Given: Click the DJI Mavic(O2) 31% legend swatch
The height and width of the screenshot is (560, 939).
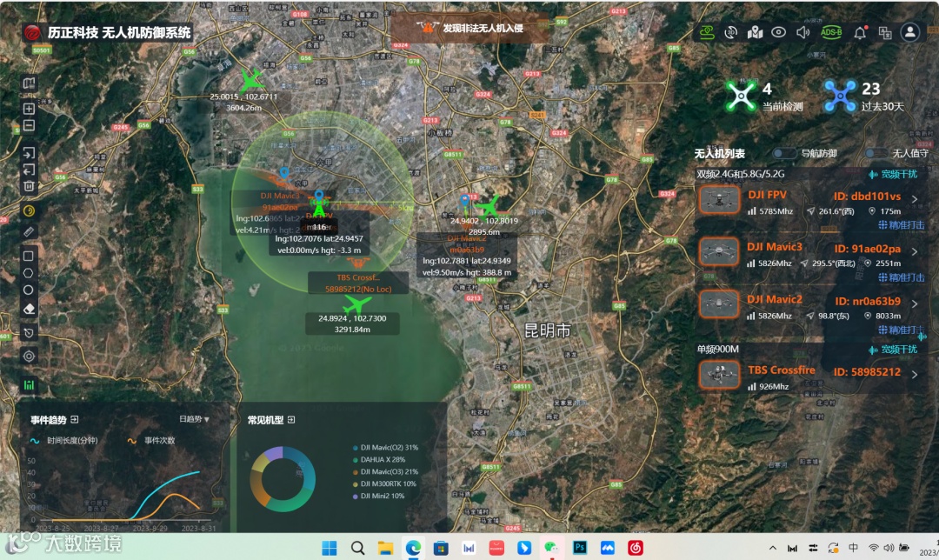Looking at the screenshot, I should (x=356, y=448).
